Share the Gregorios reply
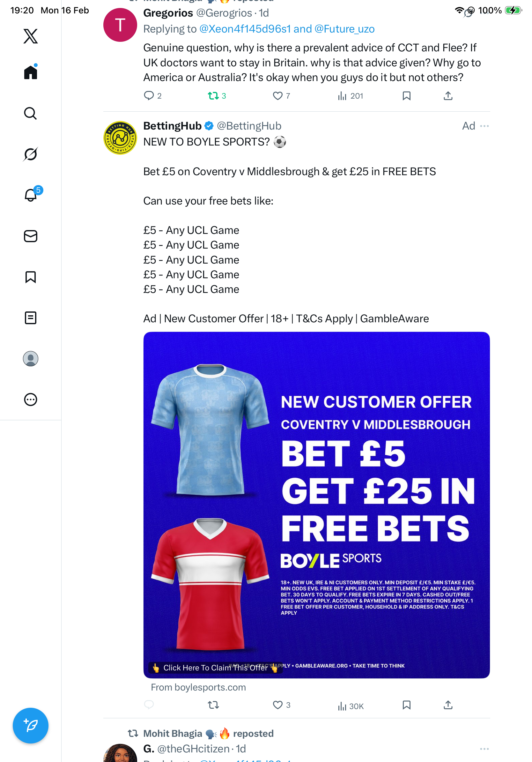Viewport: 532px width, 762px height. coord(448,96)
